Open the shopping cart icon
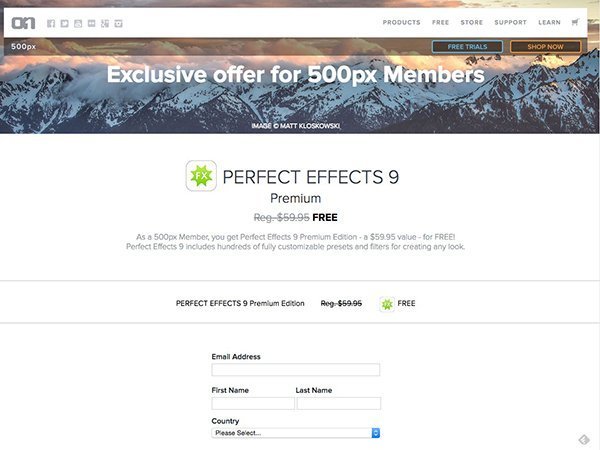 tap(575, 22)
